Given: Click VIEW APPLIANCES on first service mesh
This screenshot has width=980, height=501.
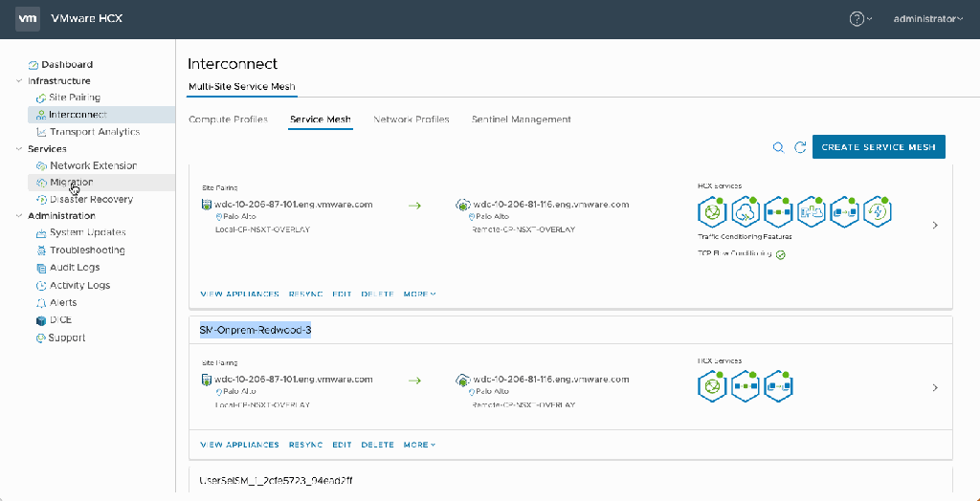Looking at the screenshot, I should (239, 294).
